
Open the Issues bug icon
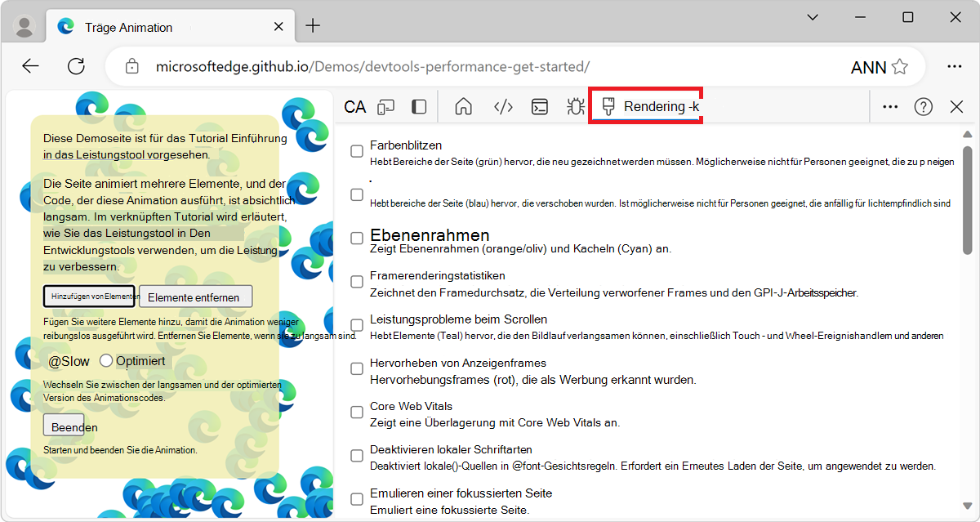coord(575,106)
